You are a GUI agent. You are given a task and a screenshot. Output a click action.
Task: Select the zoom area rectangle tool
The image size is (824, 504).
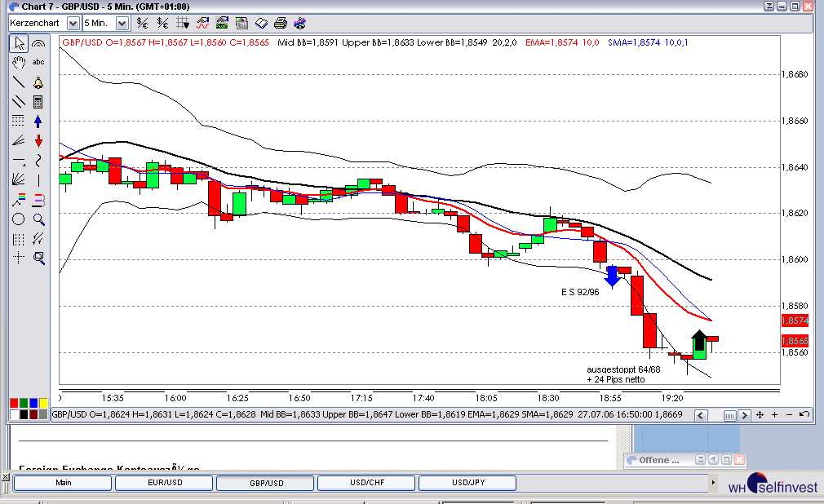click(38, 258)
